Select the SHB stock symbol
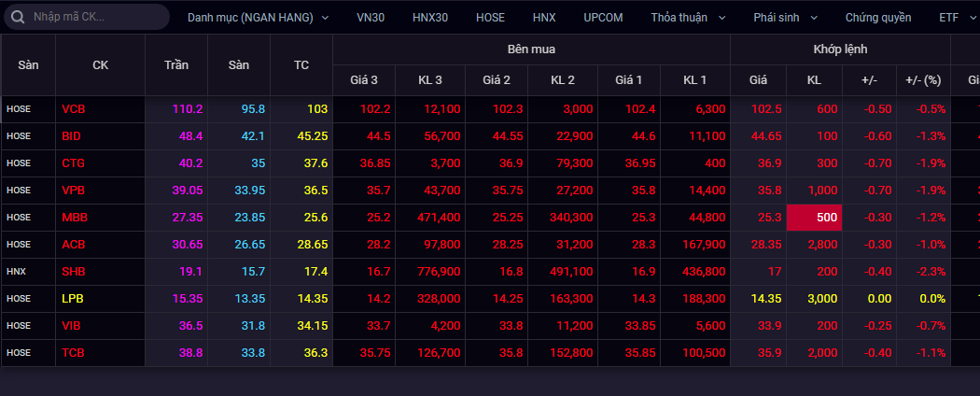 74,272
